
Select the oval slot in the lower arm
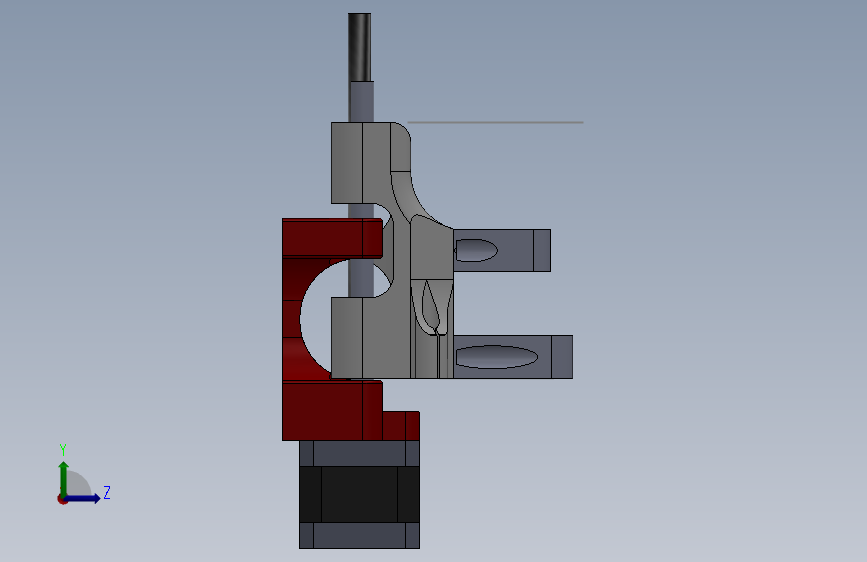(x=497, y=357)
